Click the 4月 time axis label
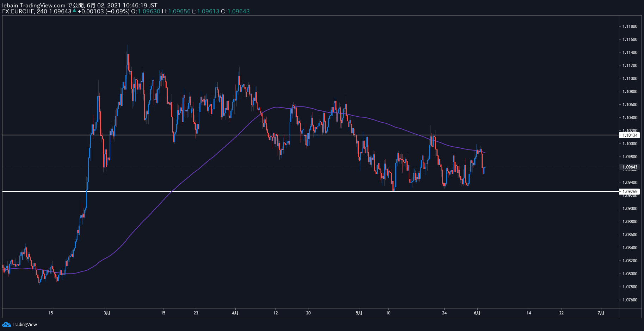The width and height of the screenshot is (644, 331). click(235, 313)
